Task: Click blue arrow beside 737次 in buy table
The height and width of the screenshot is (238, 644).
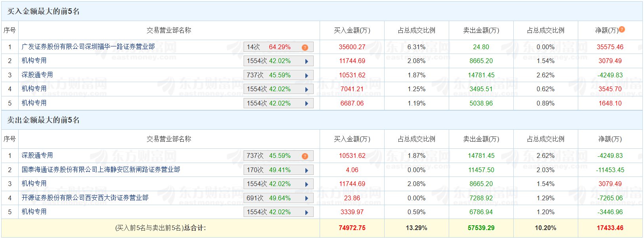Action: pos(307,75)
